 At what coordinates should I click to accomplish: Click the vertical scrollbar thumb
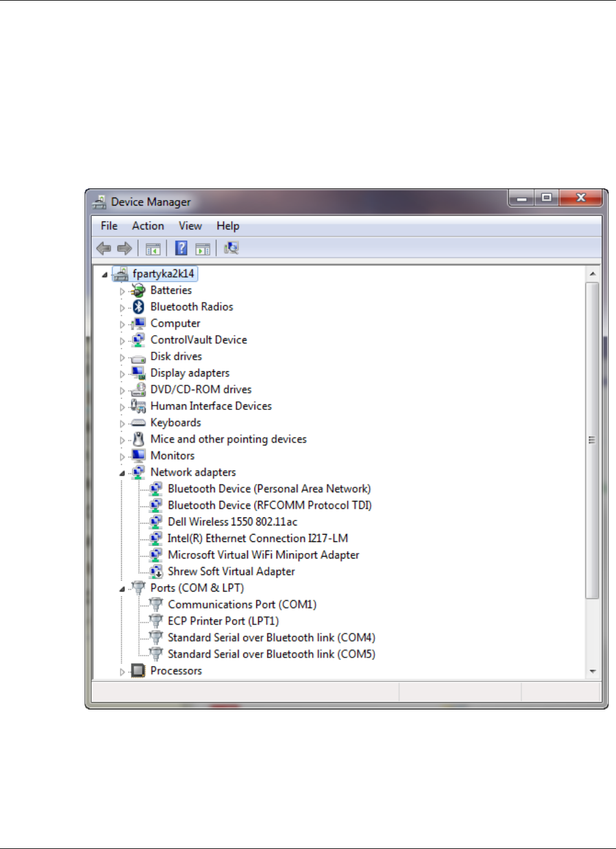(592, 440)
